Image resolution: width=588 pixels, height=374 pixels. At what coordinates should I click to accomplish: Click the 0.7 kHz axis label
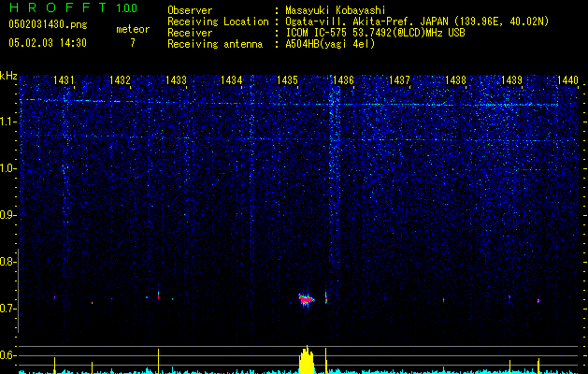click(x=7, y=309)
